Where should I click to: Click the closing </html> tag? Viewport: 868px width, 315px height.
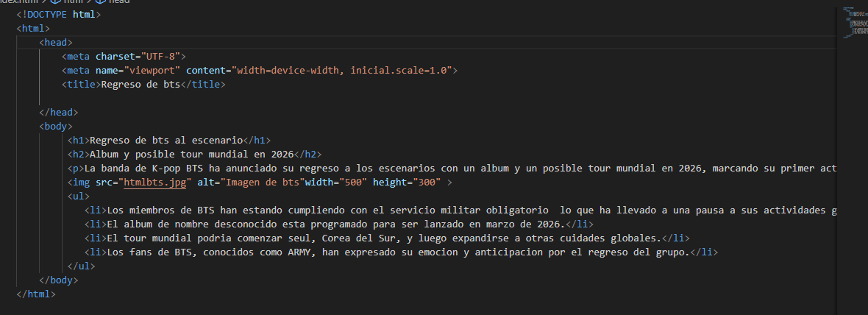point(37,295)
